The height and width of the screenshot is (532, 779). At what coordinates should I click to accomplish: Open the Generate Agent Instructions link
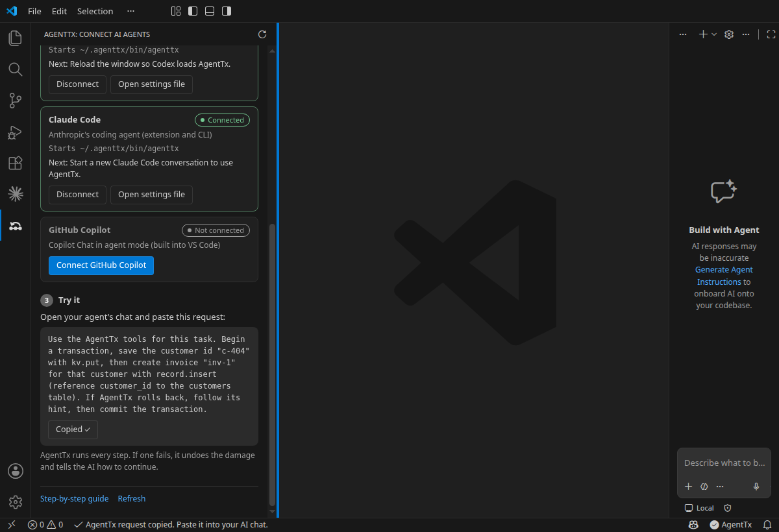(x=724, y=276)
